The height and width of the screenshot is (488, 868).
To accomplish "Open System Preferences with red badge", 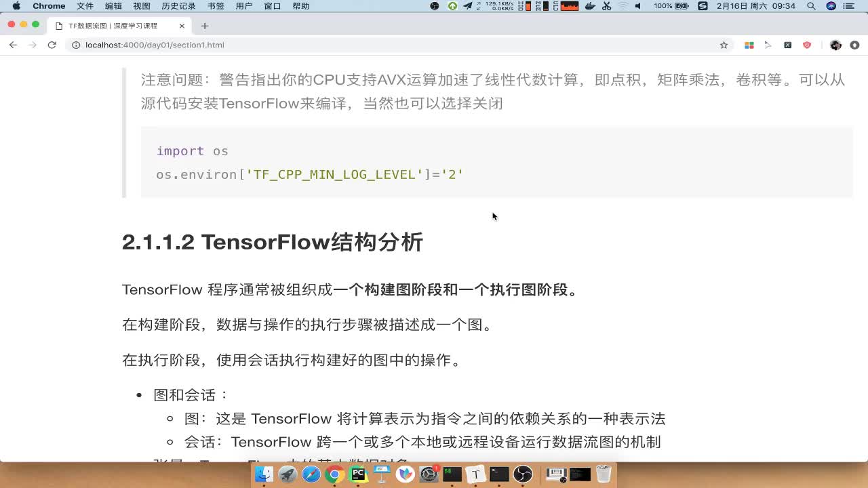I will [429, 474].
